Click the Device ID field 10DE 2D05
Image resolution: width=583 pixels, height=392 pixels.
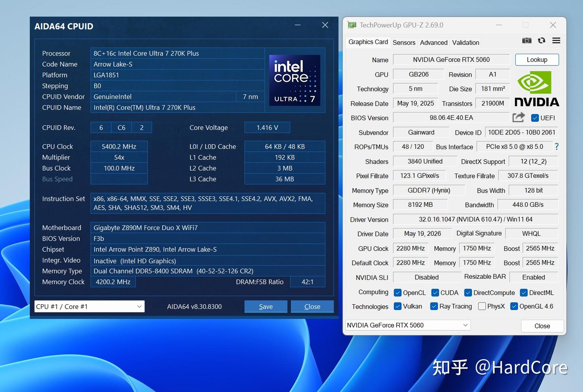[x=521, y=132]
